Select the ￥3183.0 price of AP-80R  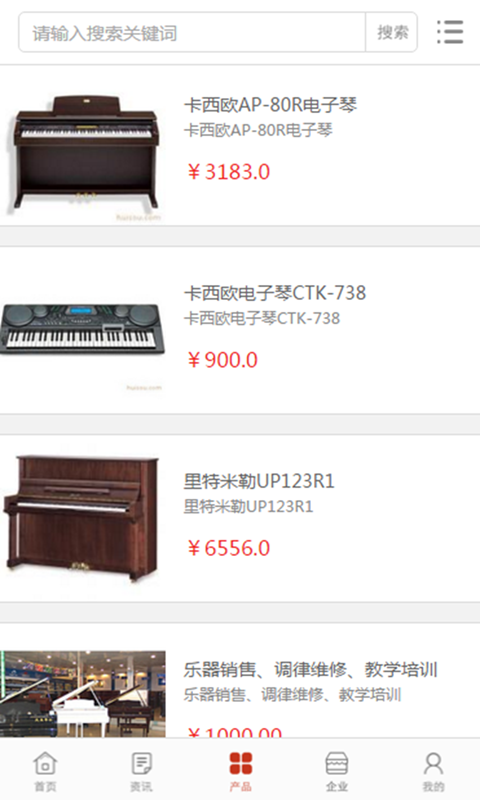[x=229, y=172]
